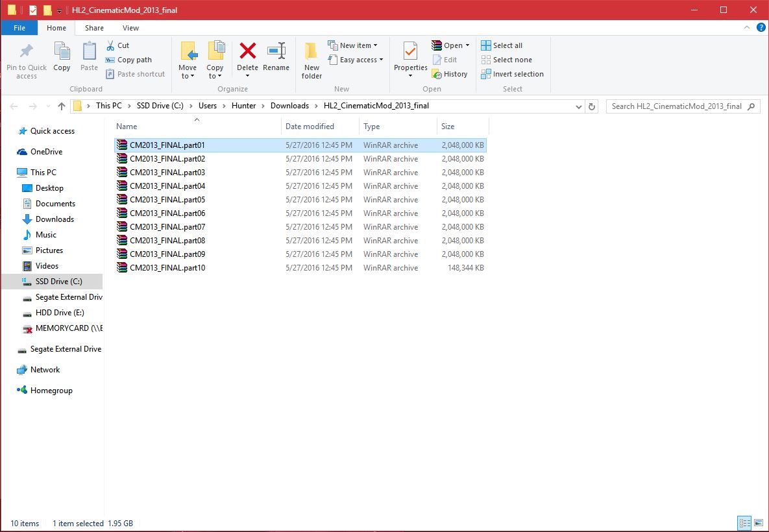
Task: Click the Refresh button
Action: coord(591,106)
